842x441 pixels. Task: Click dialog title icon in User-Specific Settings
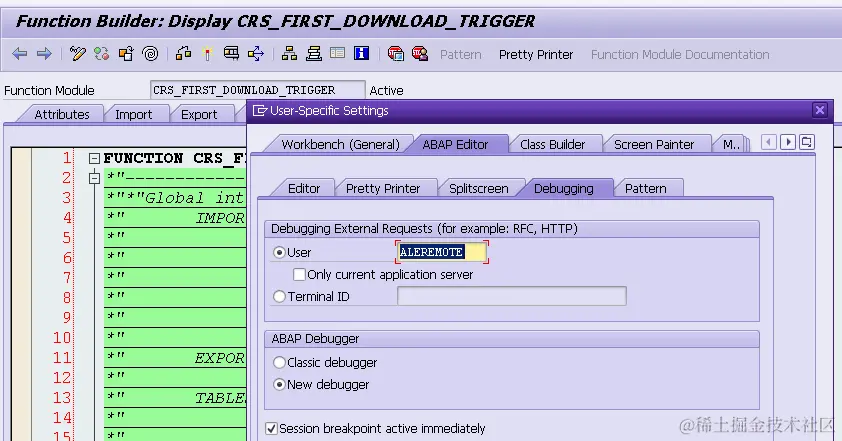260,111
